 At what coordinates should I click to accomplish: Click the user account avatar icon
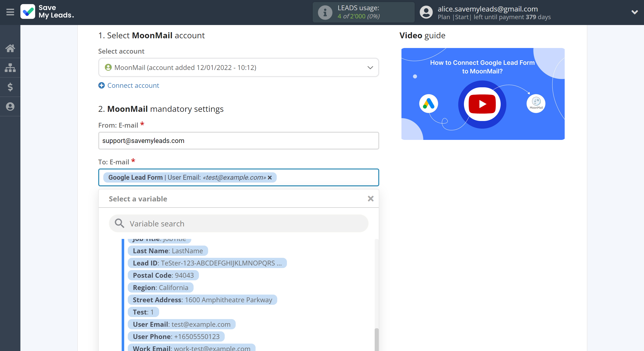pos(426,12)
